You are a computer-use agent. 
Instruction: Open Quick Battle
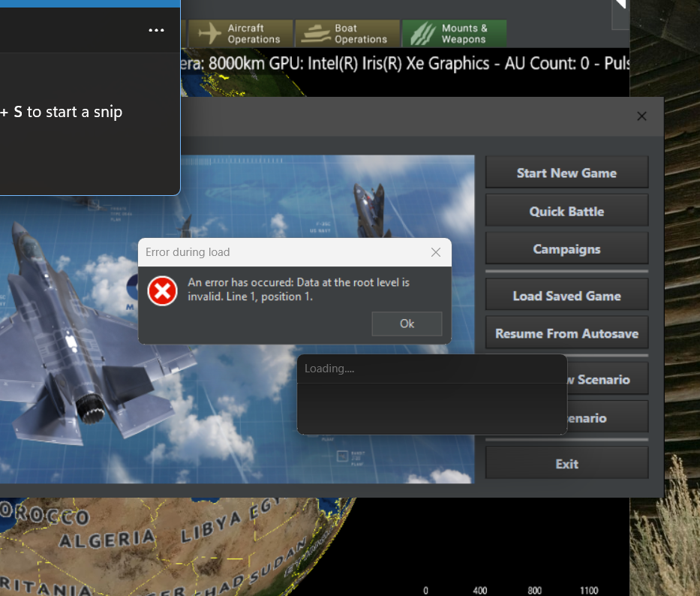(566, 212)
